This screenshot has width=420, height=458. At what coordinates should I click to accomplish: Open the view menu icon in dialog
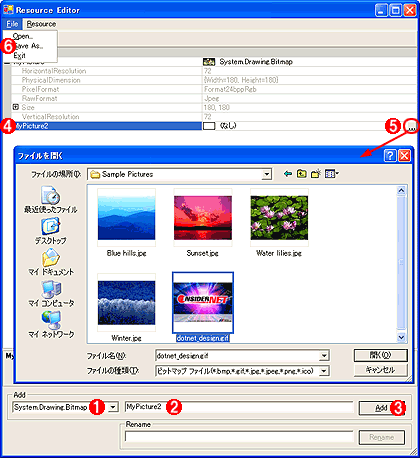(x=332, y=174)
